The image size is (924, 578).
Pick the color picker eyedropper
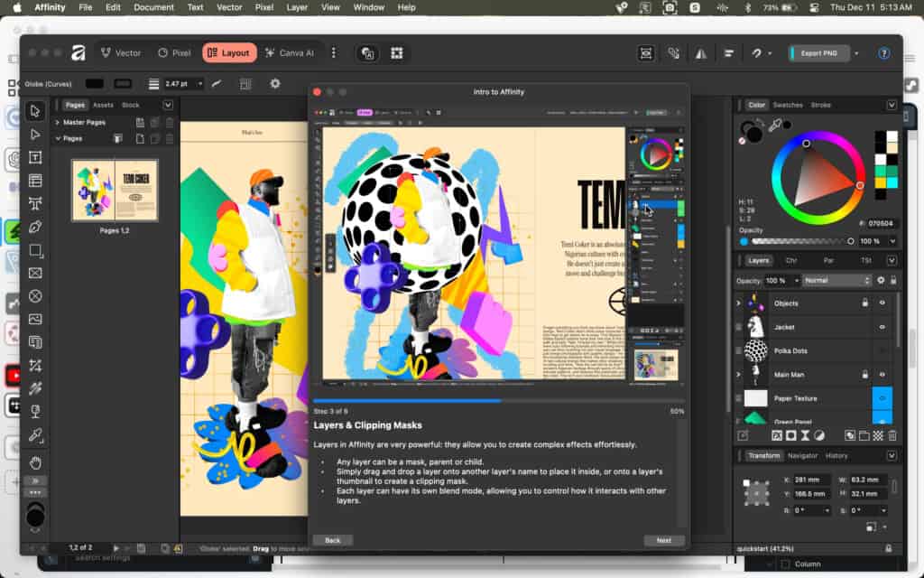coord(773,126)
